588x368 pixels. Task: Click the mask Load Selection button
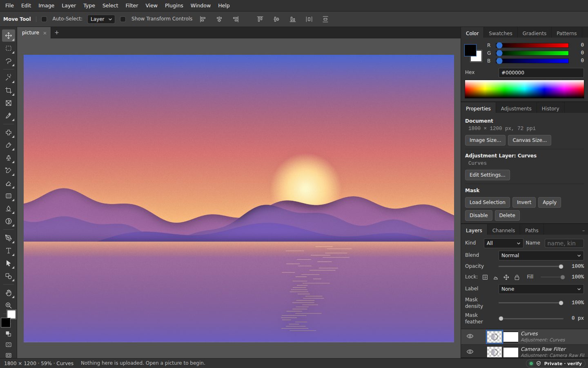487,202
